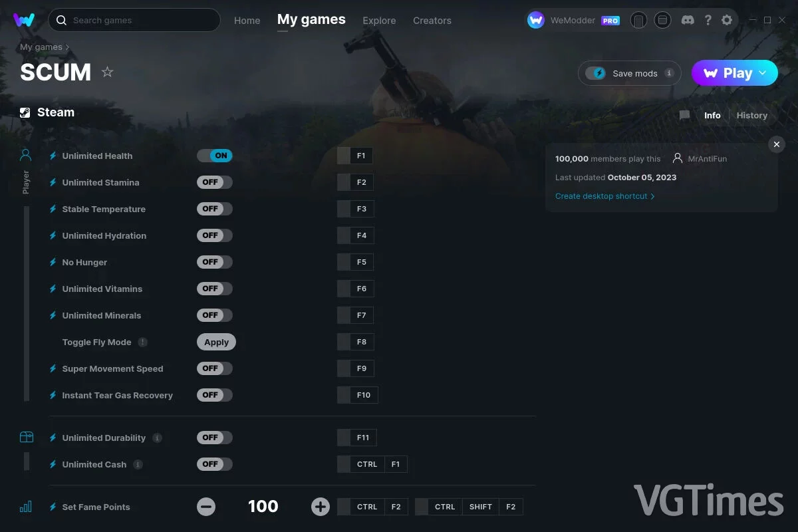Image resolution: width=798 pixels, height=532 pixels.
Task: Open help via the question mark icon
Action: coord(708,20)
